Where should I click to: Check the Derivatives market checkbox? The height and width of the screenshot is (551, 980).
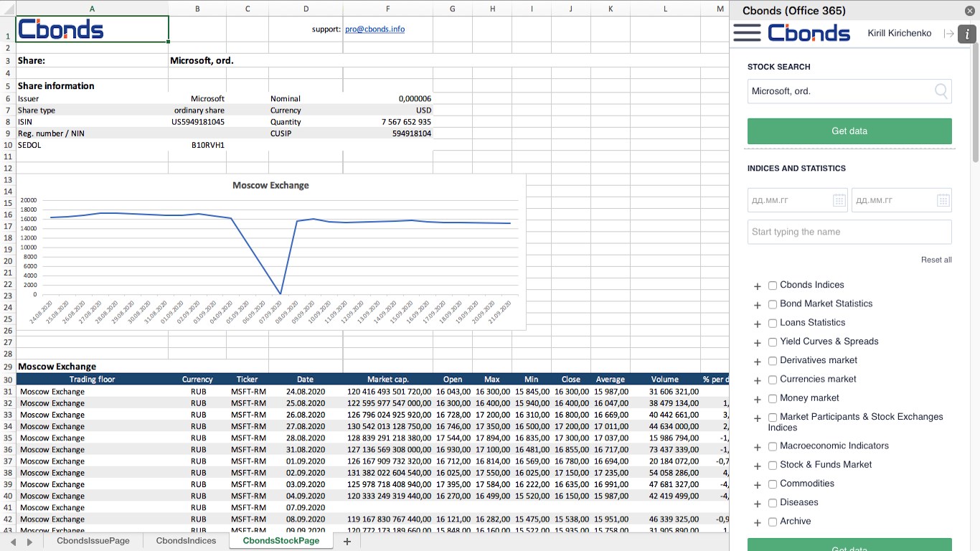(773, 361)
